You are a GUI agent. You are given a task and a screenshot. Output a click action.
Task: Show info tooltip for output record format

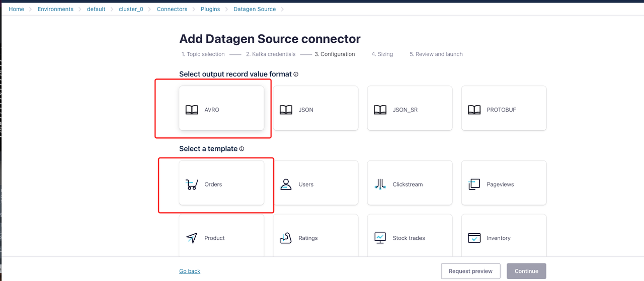point(296,74)
